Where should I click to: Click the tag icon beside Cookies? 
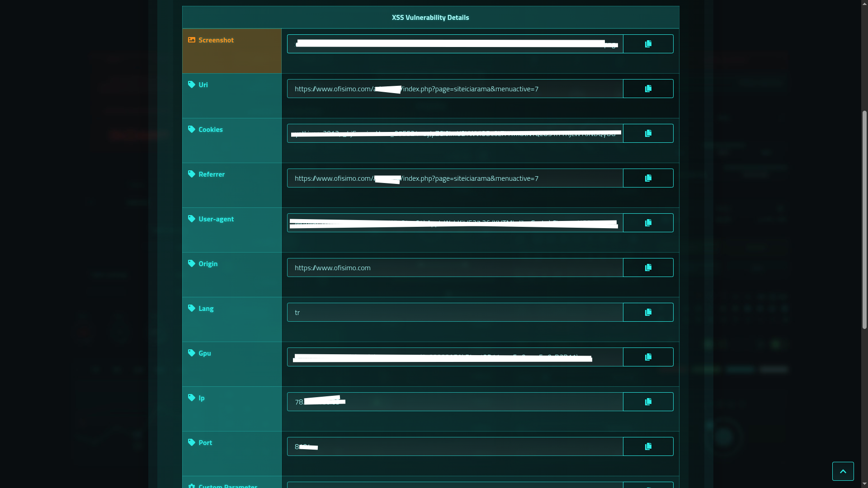coord(192,129)
